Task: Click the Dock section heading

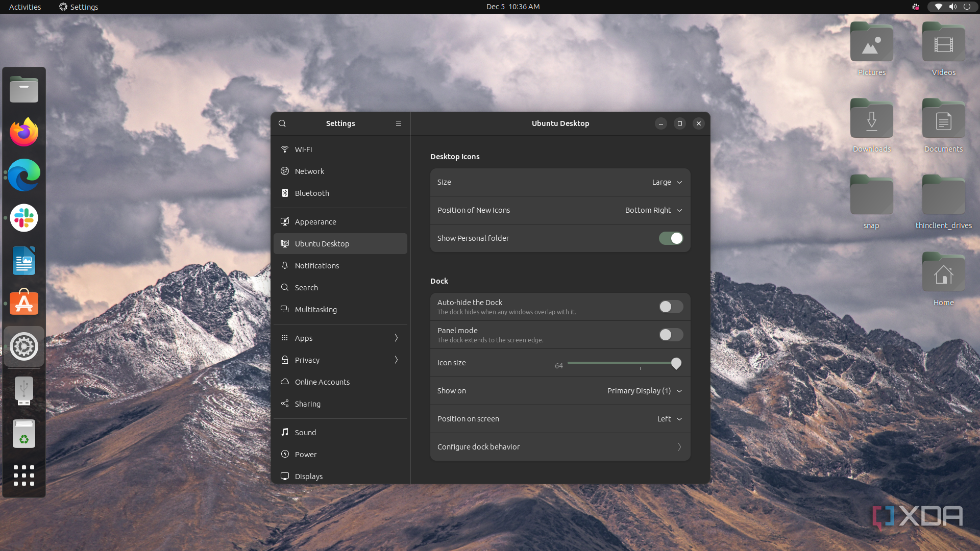Action: click(439, 281)
